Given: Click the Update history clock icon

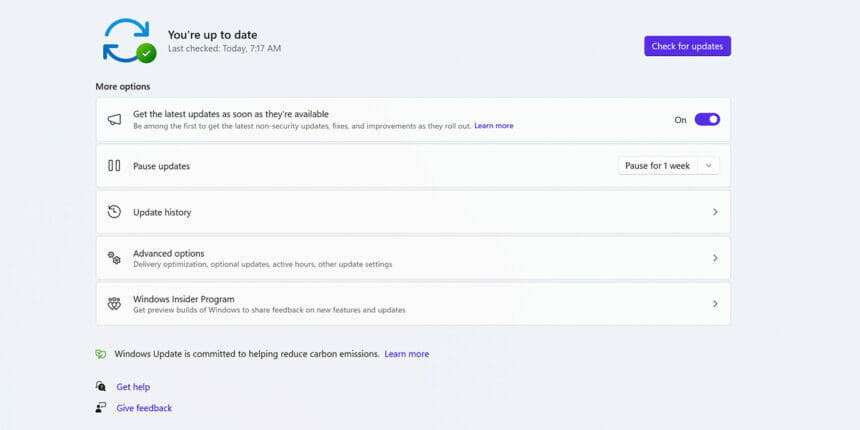Looking at the screenshot, I should tap(114, 212).
